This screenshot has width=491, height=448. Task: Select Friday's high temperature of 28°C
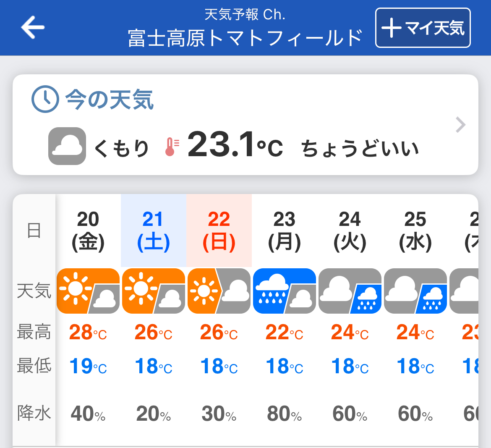(88, 333)
